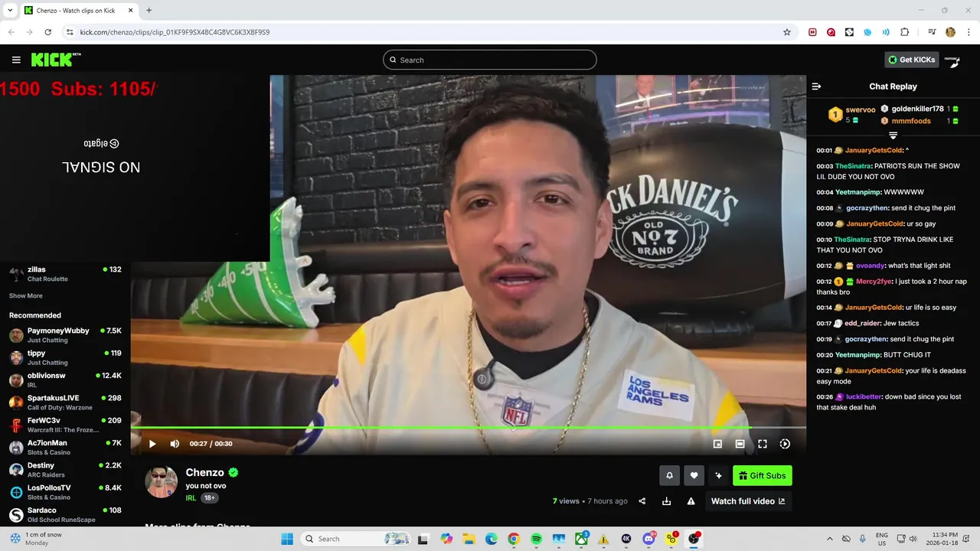Click swervoo in the gift leaderboard
This screenshot has width=980, height=551.
pos(861,109)
